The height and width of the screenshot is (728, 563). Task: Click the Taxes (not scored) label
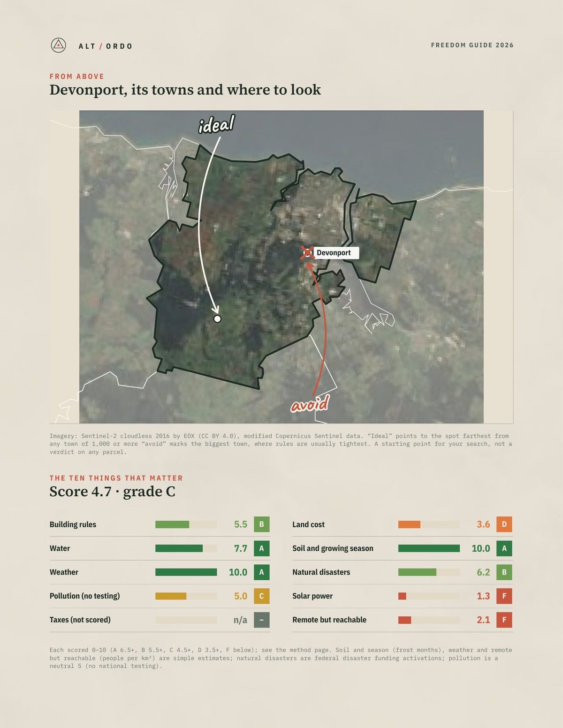(x=80, y=620)
